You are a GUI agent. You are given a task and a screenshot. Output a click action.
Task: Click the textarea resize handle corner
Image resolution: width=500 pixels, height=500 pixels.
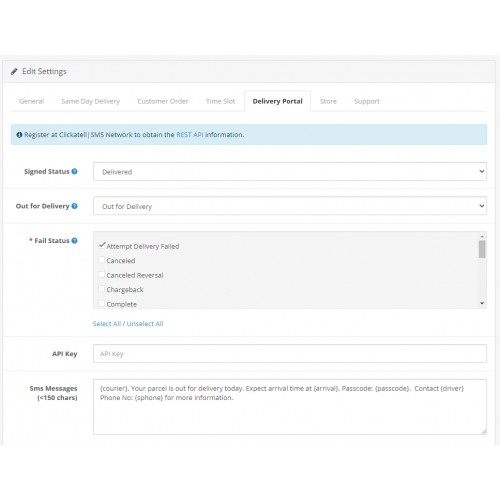click(484, 431)
